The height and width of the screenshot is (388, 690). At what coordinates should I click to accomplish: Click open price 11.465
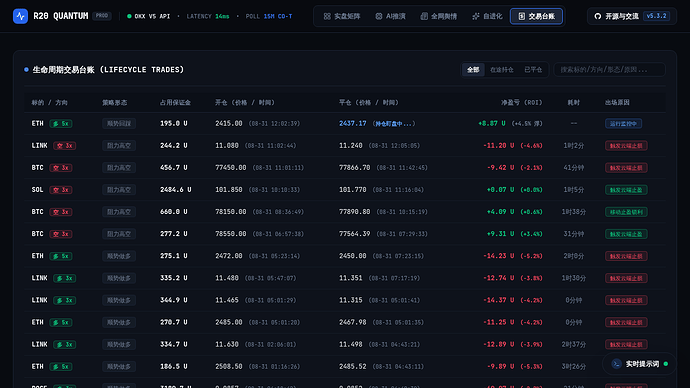(227, 300)
